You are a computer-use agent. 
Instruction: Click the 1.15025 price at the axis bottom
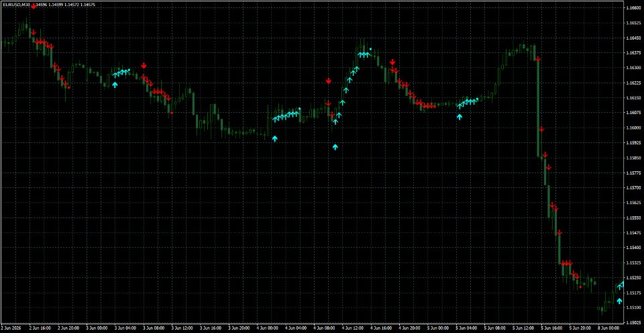pos(632,323)
